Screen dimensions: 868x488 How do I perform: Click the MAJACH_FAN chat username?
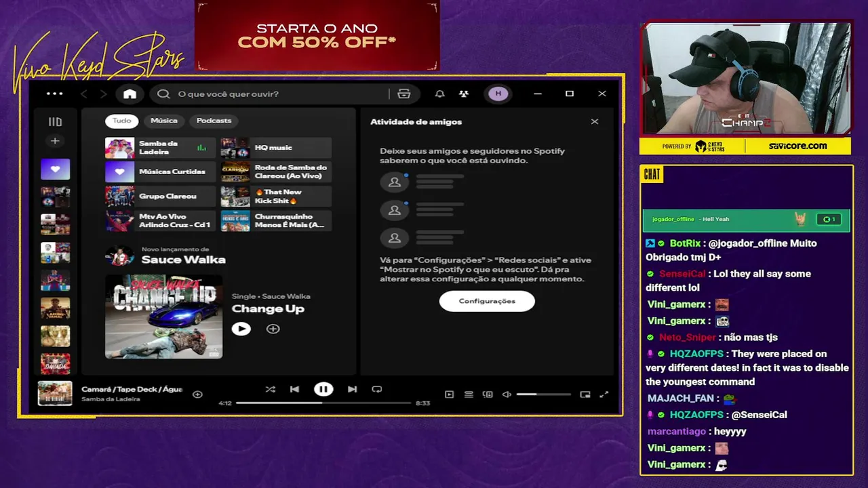coord(681,399)
